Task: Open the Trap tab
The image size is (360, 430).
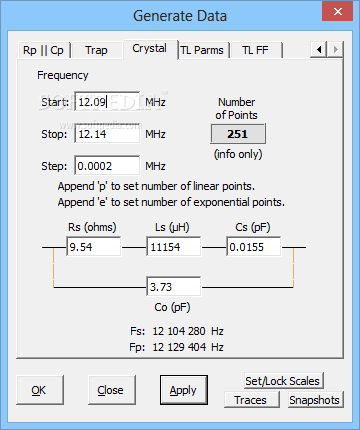Action: point(96,50)
